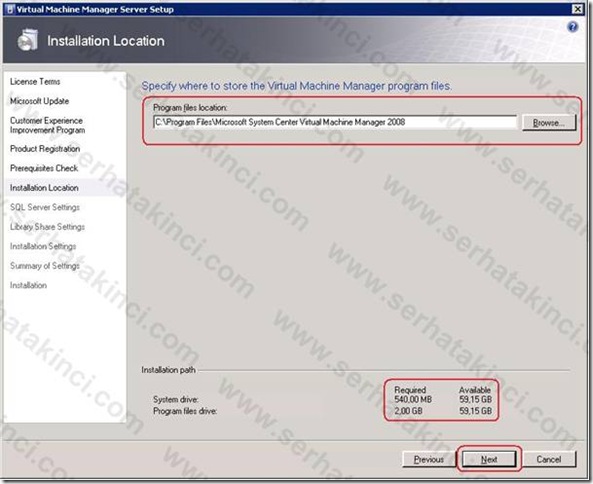
Task: Focus the Program files location field
Action: pyautogui.click(x=335, y=123)
